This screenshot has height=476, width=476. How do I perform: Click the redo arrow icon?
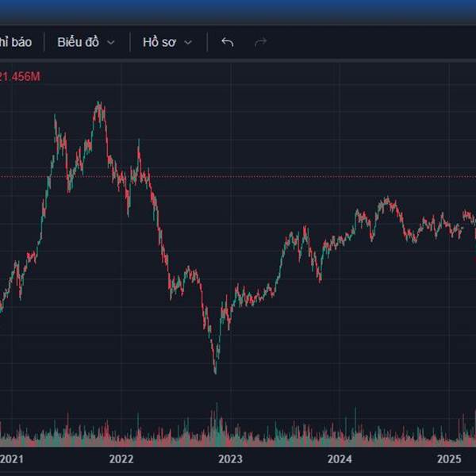tap(260, 42)
